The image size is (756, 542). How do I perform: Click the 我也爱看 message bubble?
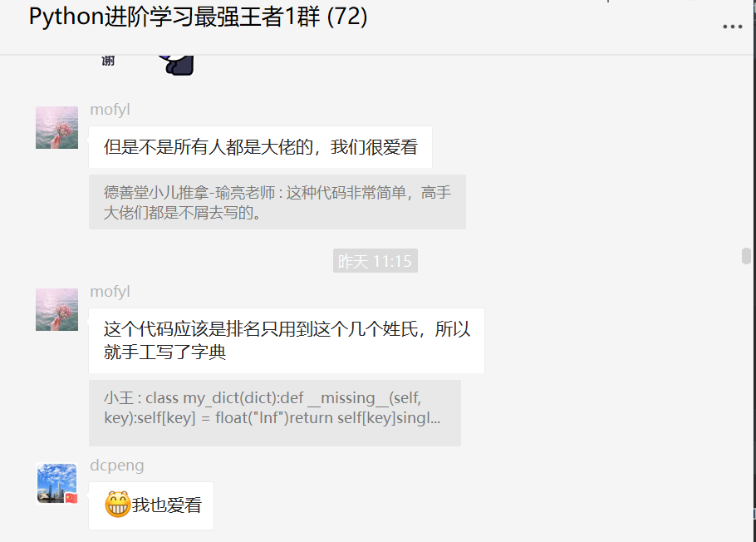click(151, 505)
